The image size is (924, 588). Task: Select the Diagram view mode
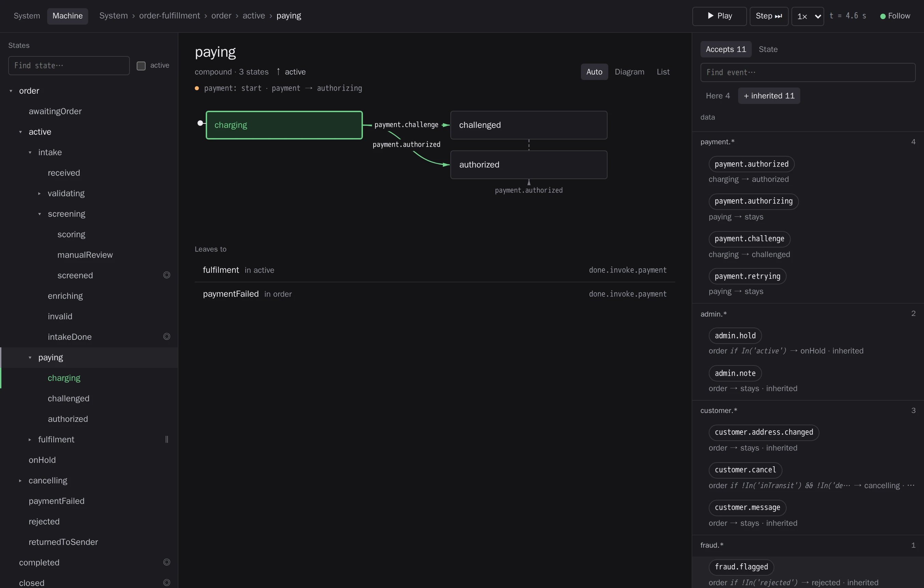tap(629, 72)
